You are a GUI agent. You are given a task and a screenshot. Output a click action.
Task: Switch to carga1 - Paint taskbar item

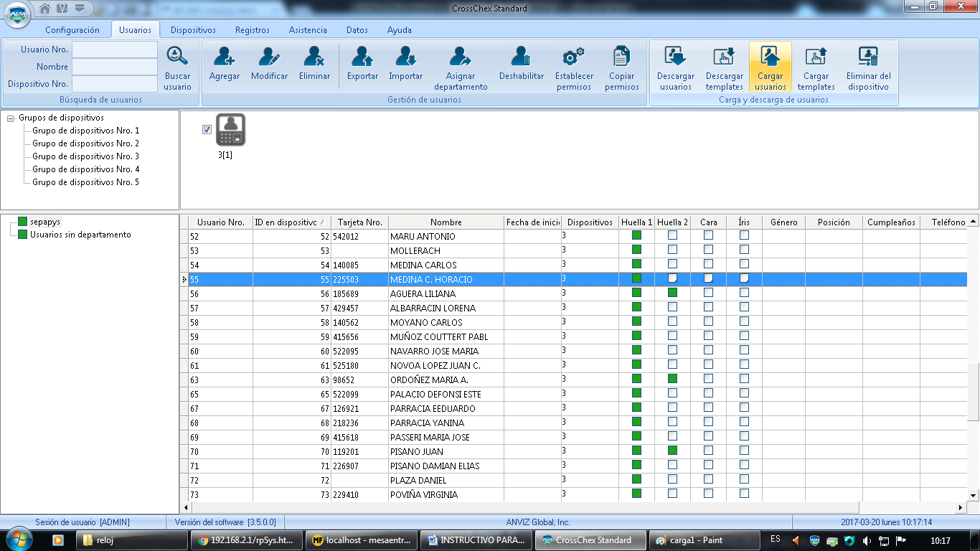[x=705, y=540]
